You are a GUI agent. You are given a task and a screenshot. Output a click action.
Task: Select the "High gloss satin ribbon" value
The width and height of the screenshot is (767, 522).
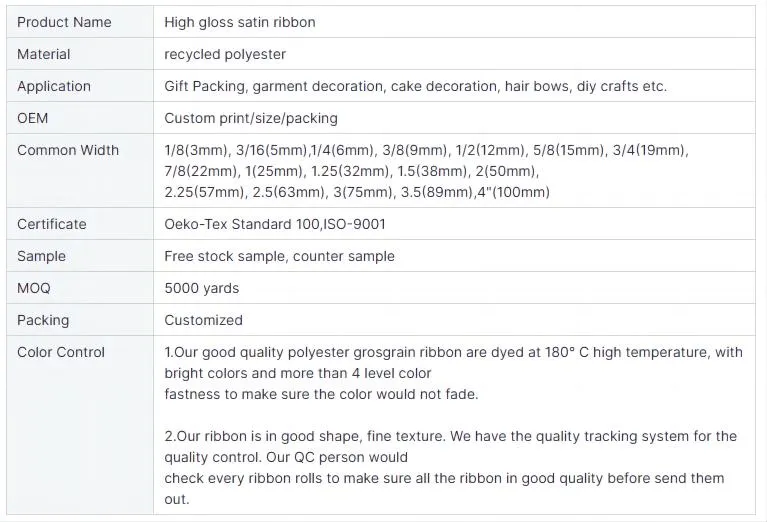coord(239,22)
